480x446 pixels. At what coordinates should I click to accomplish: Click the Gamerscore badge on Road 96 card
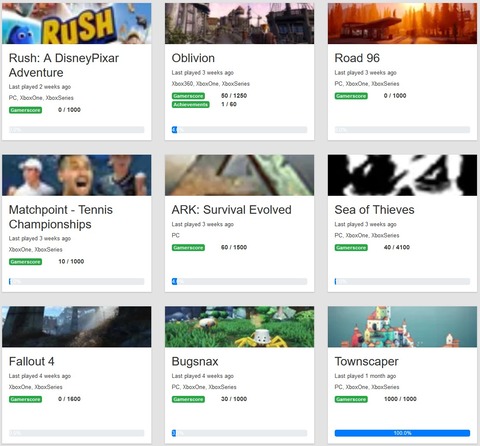[x=351, y=96]
